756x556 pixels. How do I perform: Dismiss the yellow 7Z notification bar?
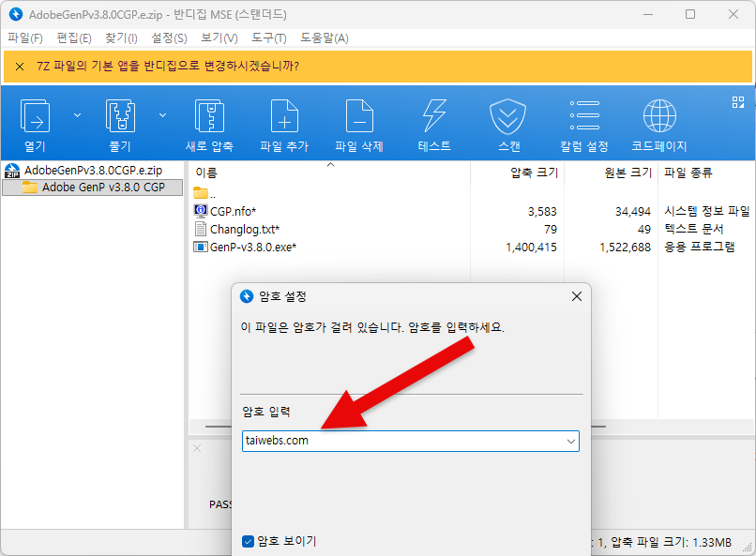pos(20,67)
